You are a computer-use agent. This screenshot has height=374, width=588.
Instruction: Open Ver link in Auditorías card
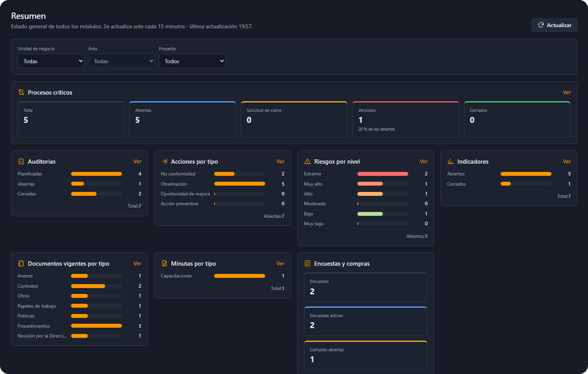coord(137,161)
